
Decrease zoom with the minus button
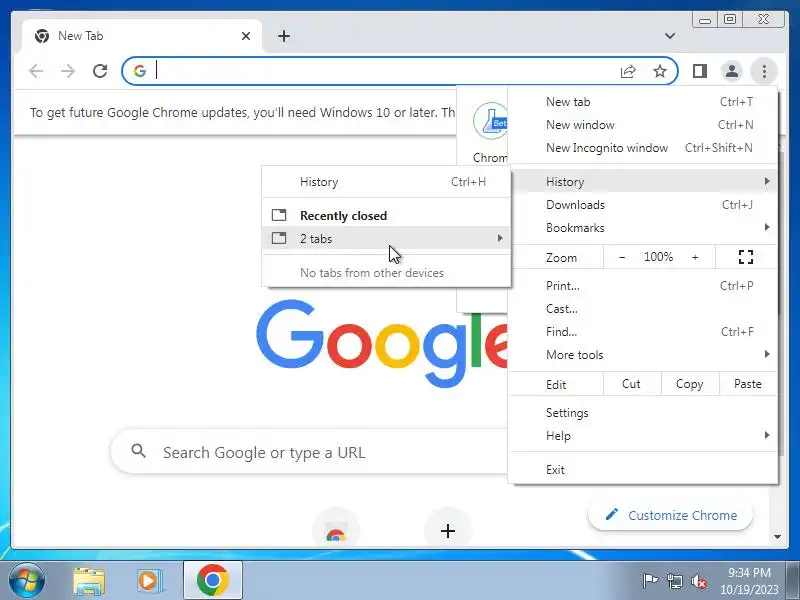[x=621, y=257]
